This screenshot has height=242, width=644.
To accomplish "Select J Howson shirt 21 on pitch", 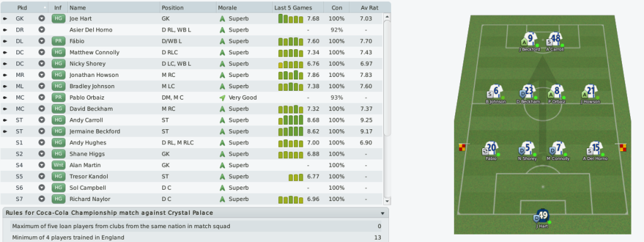I will click(590, 91).
